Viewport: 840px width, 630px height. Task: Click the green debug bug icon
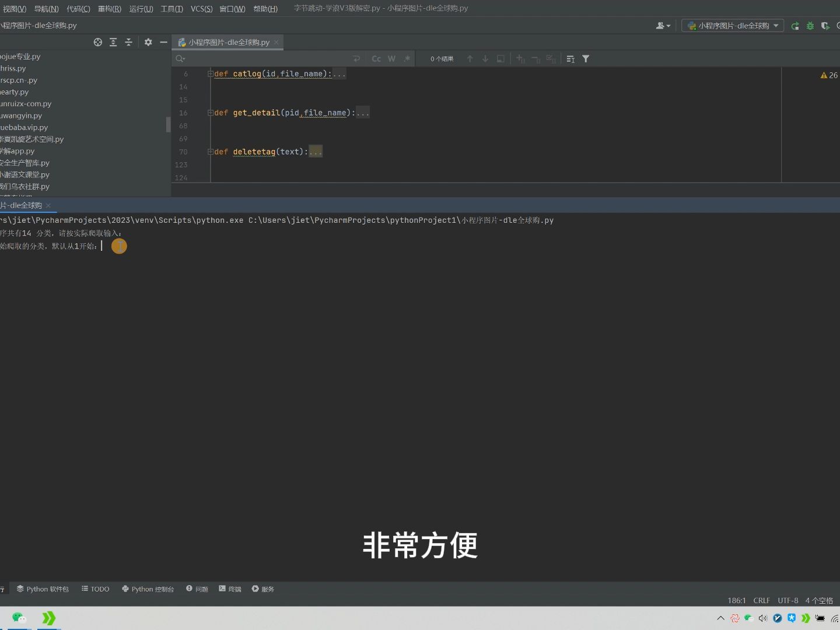point(810,26)
